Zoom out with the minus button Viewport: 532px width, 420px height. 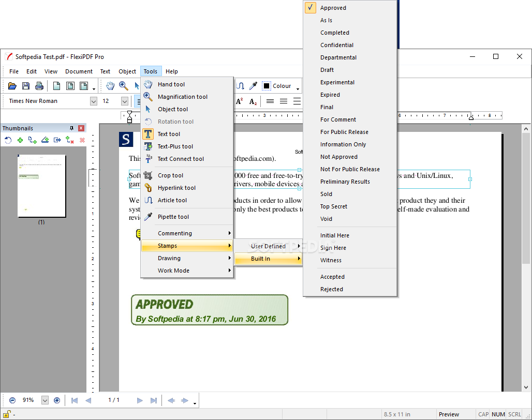click(12, 400)
